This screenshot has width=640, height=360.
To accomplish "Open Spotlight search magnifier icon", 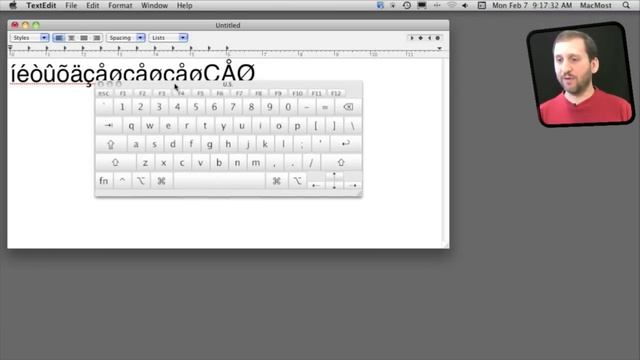I will (x=626, y=5).
